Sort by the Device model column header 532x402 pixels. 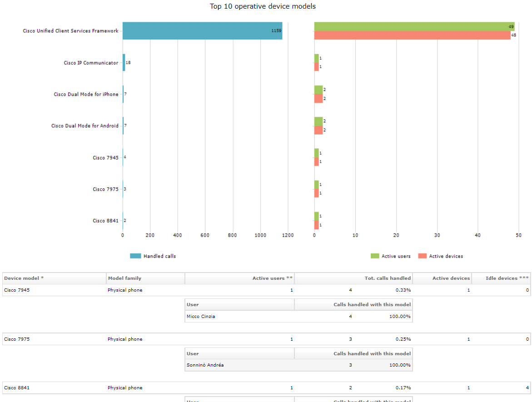tap(24, 278)
